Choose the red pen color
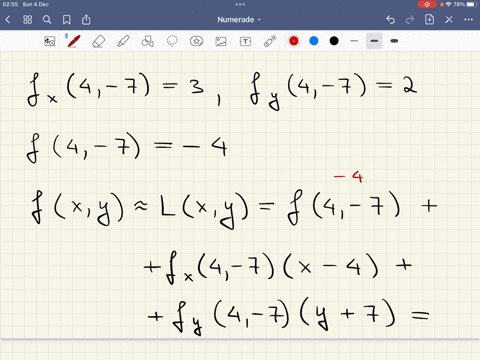The width and height of the screenshot is (480, 360). (x=294, y=41)
